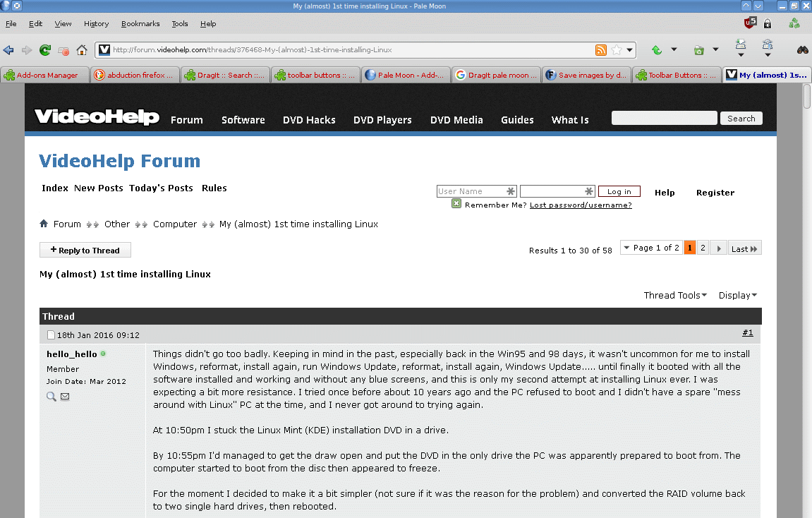This screenshot has width=812, height=518.
Task: Toggle the Remember Me checkbox
Action: click(456, 203)
